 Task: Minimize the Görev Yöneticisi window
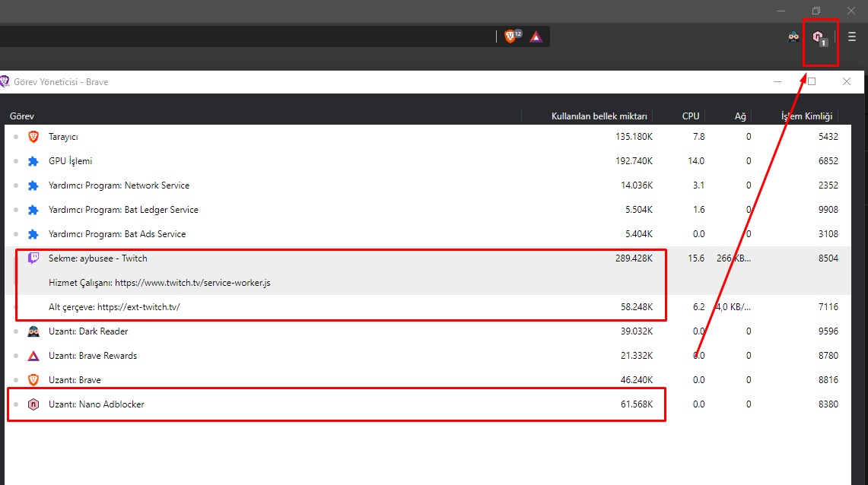[x=777, y=81]
